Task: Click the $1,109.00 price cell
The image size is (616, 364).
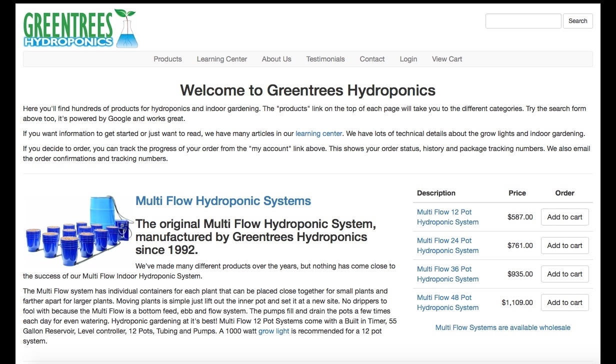Action: (517, 302)
